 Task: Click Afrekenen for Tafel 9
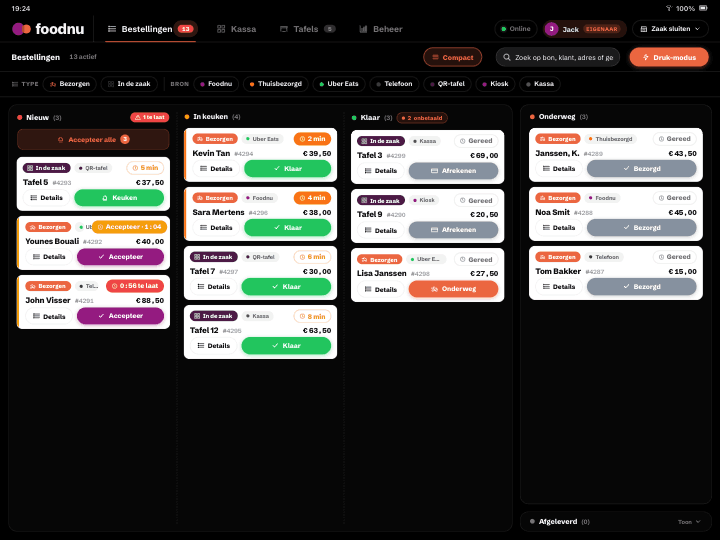(x=453, y=230)
